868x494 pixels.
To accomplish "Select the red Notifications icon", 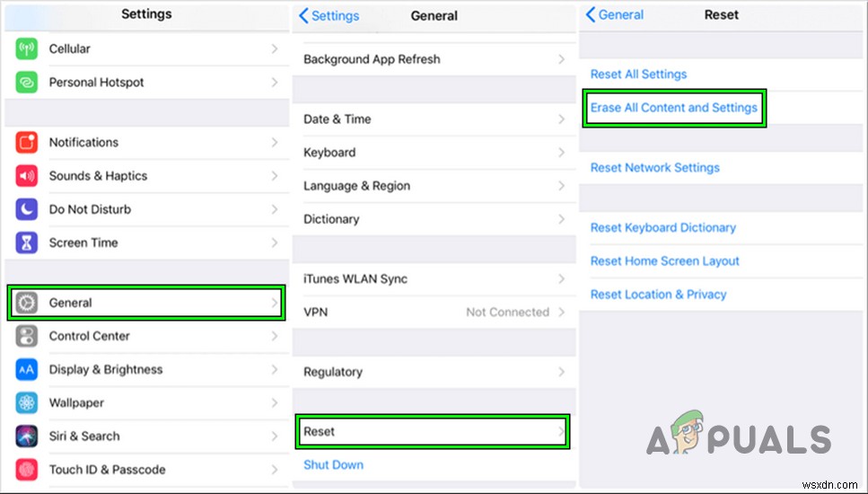I will 27,143.
